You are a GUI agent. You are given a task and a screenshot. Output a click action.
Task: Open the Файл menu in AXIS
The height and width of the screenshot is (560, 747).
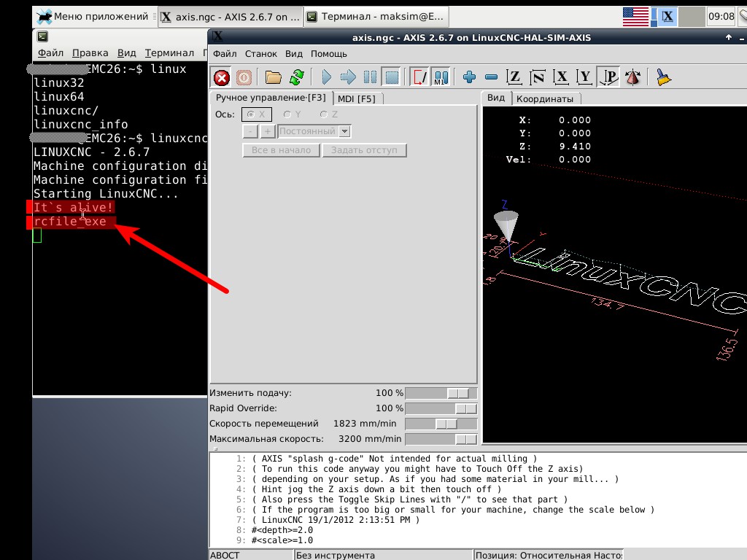[225, 54]
